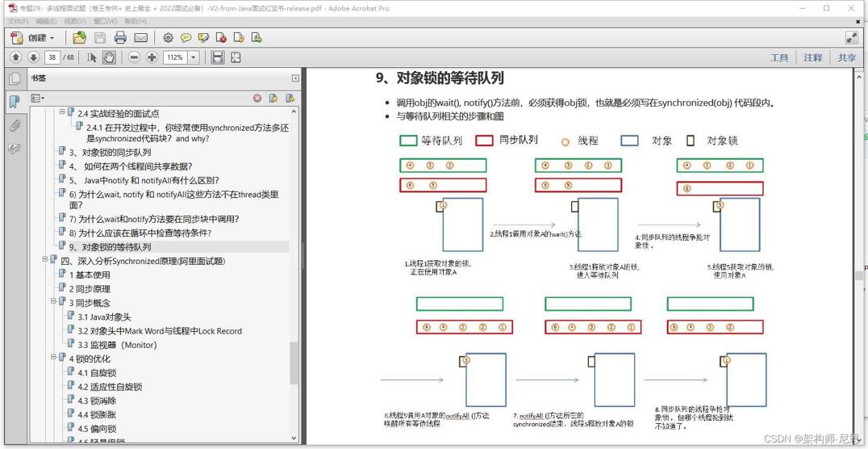Open the zoom level dropdown arrow

[x=194, y=57]
